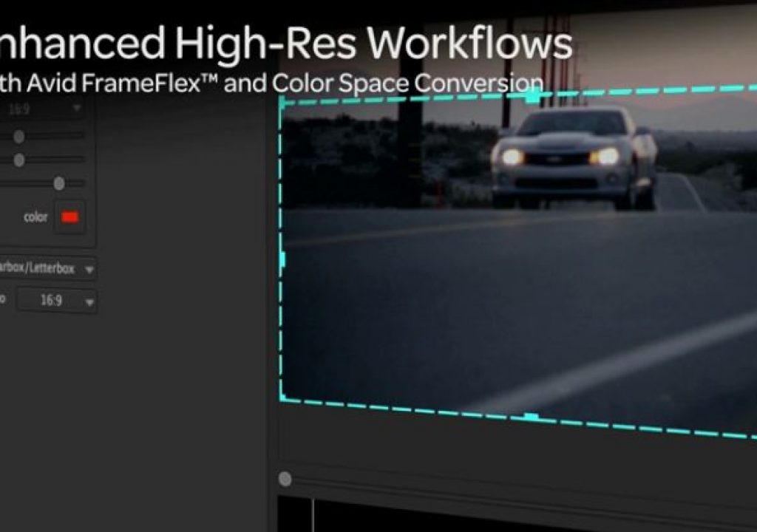Click the top center framing box handle

[532, 97]
